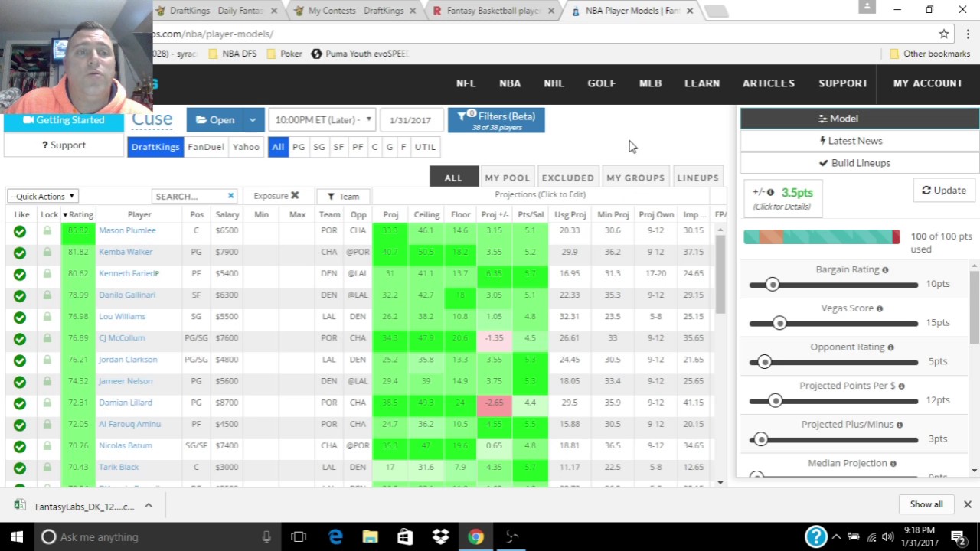Image resolution: width=980 pixels, height=551 pixels.
Task: Click the Cortana microphone icon
Action: (266, 537)
